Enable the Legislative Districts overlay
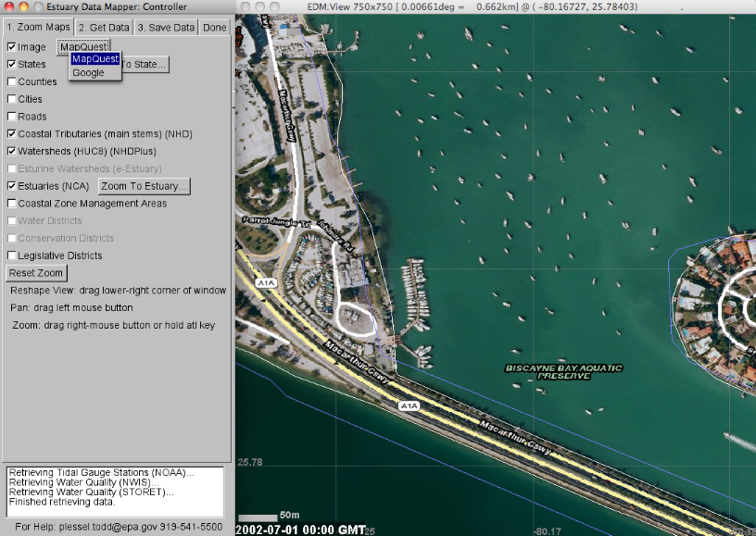This screenshot has height=536, width=756. (9, 256)
